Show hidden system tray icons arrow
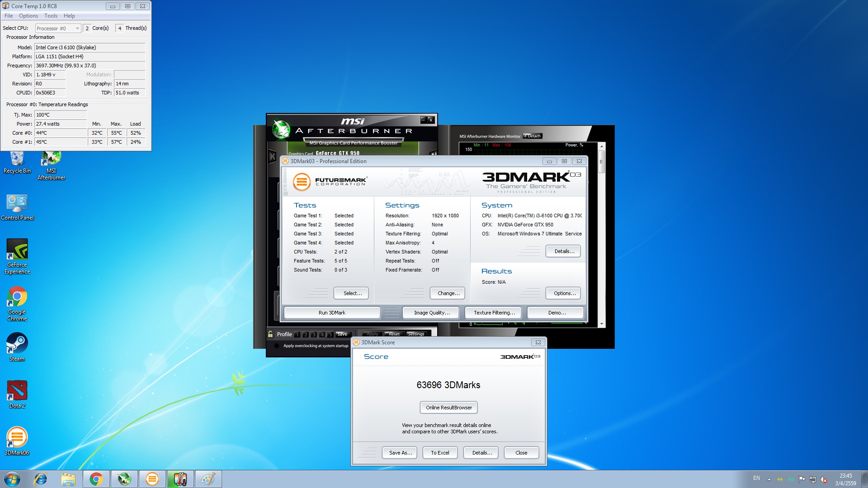The width and height of the screenshot is (868, 488). point(769,479)
